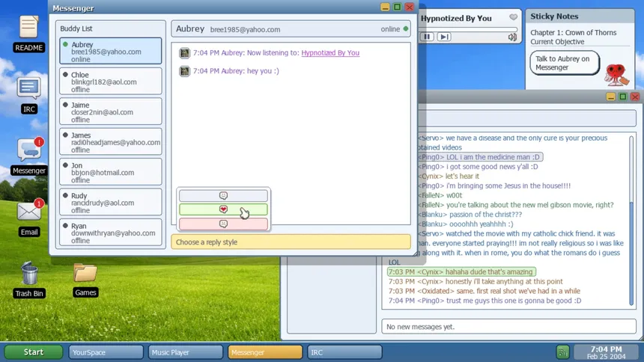Select Chloe in the Buddy List

111,82
